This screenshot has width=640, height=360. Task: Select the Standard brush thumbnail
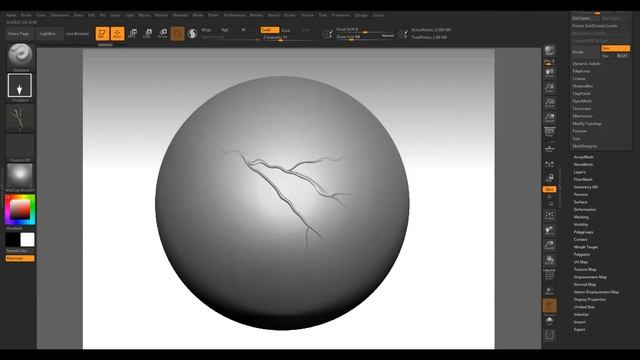point(20,55)
